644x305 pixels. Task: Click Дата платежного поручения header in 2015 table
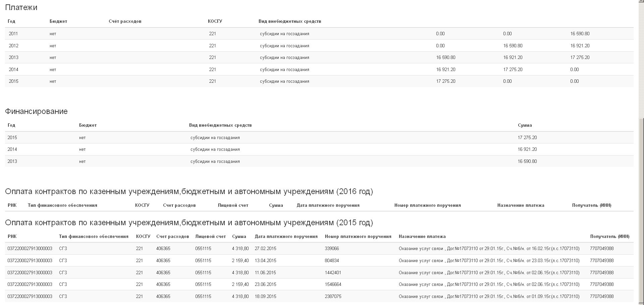286,236
